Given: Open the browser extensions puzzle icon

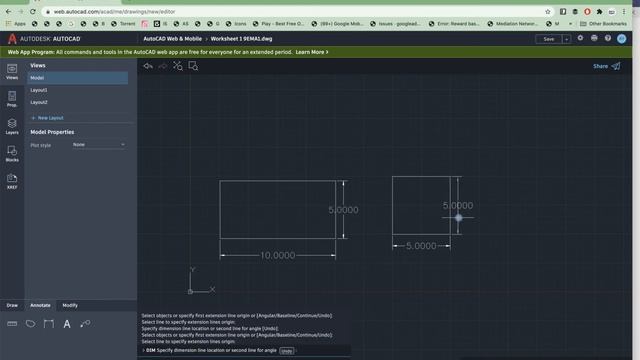Looking at the screenshot, I should point(599,12).
